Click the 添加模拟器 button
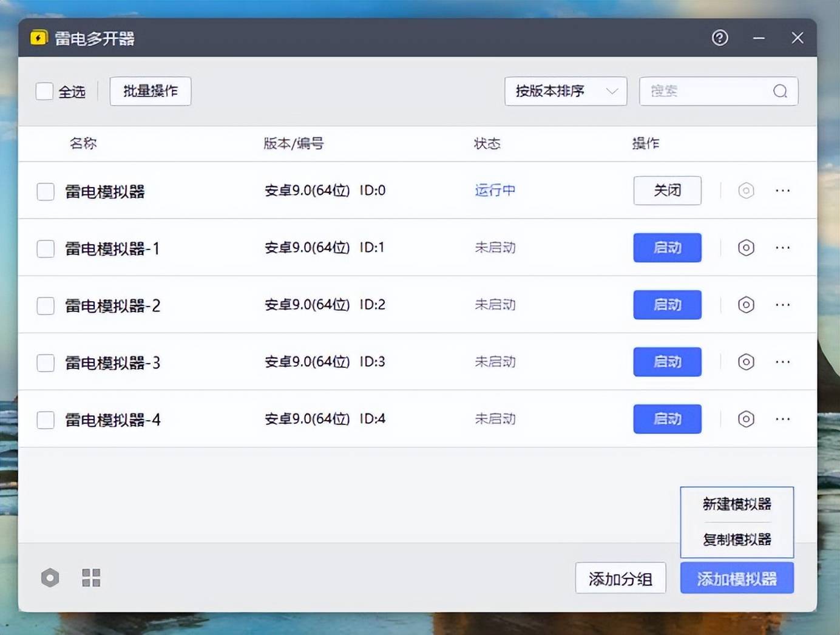840x635 pixels. pos(736,579)
